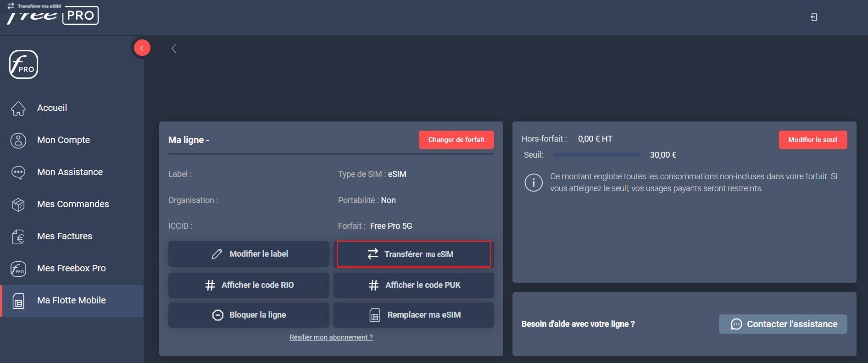Show the PUK code
The width and height of the screenshot is (868, 363).
click(x=414, y=285)
